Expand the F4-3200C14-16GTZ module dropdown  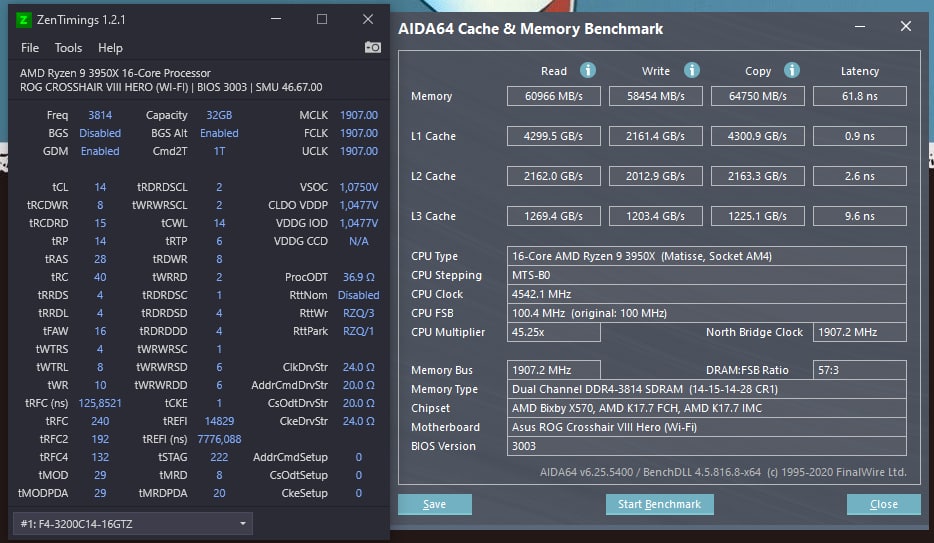133,523
